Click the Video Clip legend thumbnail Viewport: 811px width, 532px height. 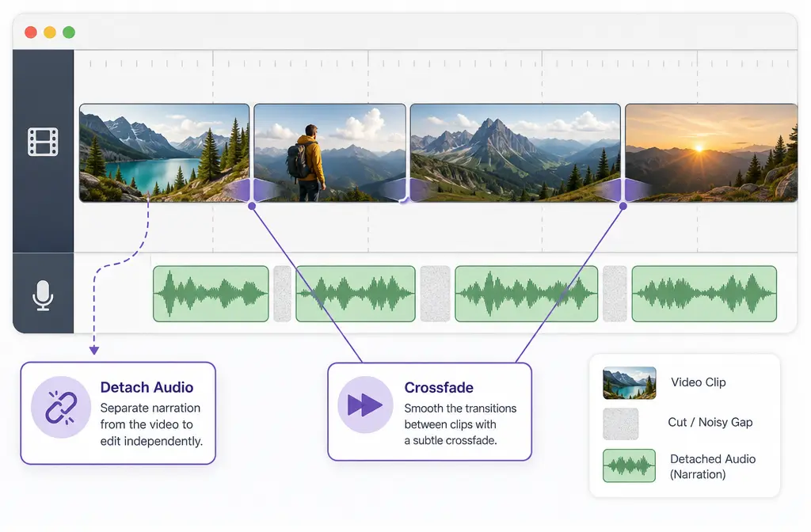click(630, 383)
